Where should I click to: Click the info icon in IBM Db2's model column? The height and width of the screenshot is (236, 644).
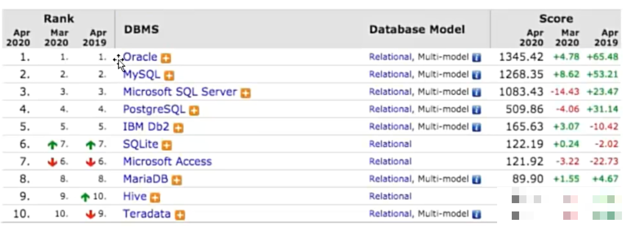(x=477, y=128)
